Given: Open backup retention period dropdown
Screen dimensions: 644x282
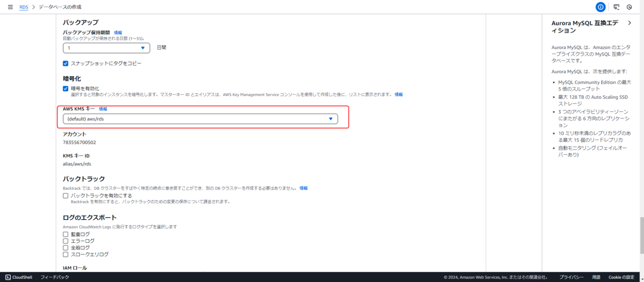Looking at the screenshot, I should pyautogui.click(x=106, y=48).
